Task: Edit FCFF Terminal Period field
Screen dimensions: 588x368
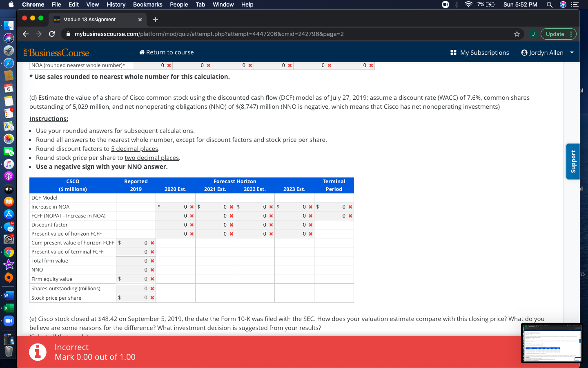Action: click(x=334, y=216)
